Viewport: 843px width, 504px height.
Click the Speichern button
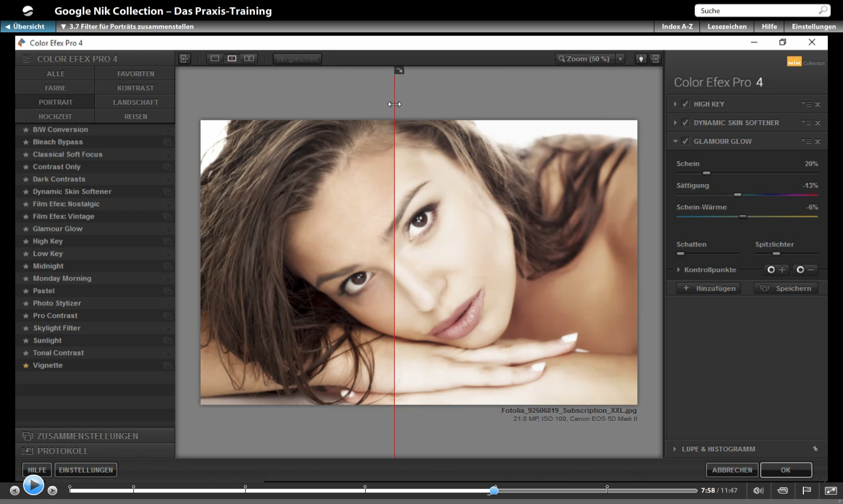click(x=786, y=288)
